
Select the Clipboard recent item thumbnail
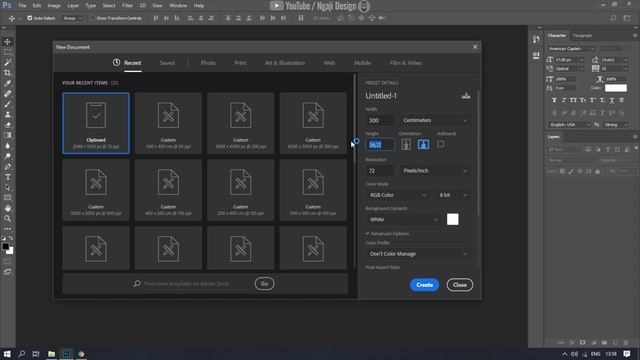click(x=96, y=123)
